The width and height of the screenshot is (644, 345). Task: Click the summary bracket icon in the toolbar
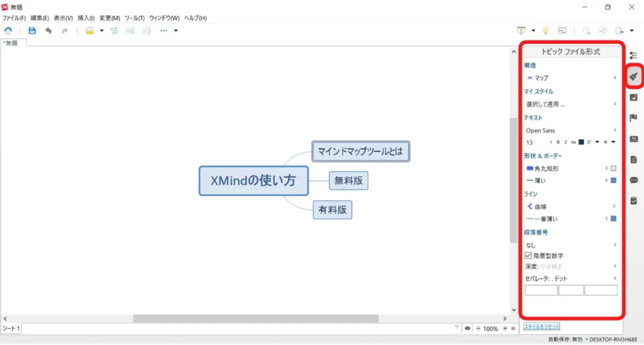tap(147, 31)
